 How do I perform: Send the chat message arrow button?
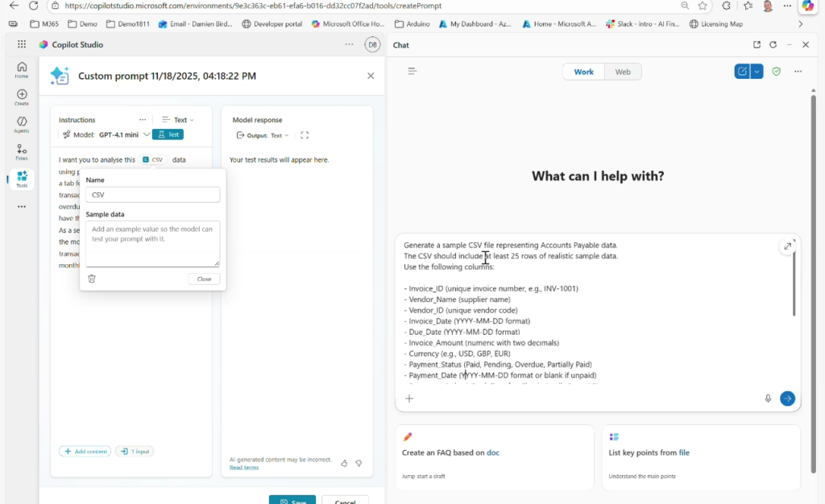(788, 399)
